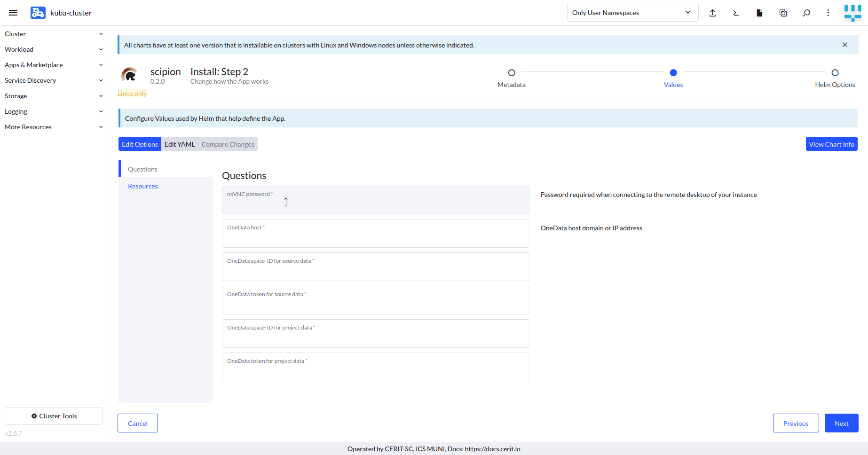The width and height of the screenshot is (868, 455).
Task: Open Cluster Tools
Action: (x=54, y=416)
